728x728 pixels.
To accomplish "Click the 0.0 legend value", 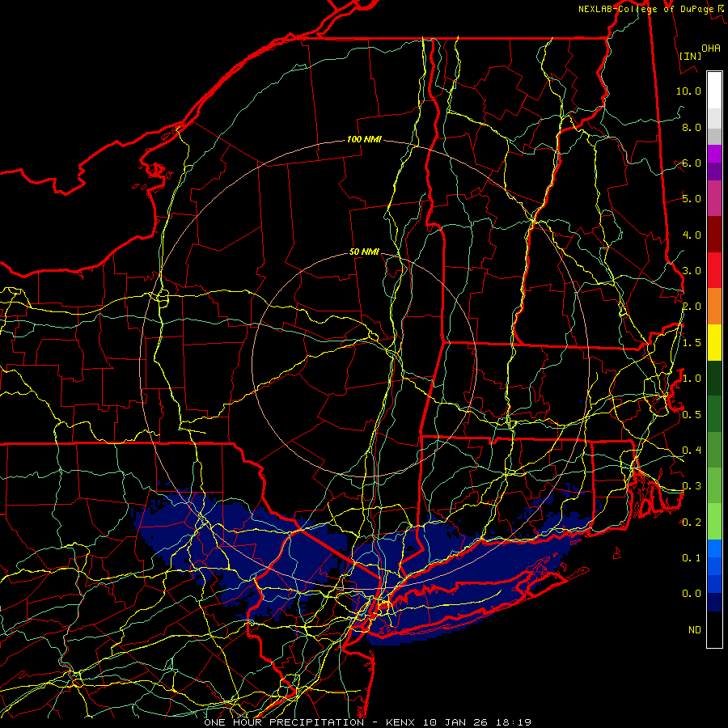I will [691, 594].
